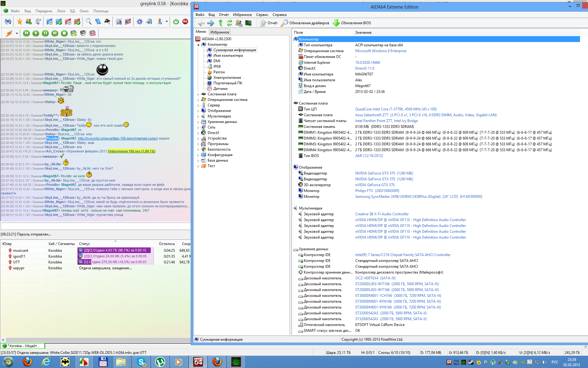Image resolution: width=588 pixels, height=368 pixels.
Task: Click the reconnect globe icon in greylink toolbar
Action: coord(8,21)
